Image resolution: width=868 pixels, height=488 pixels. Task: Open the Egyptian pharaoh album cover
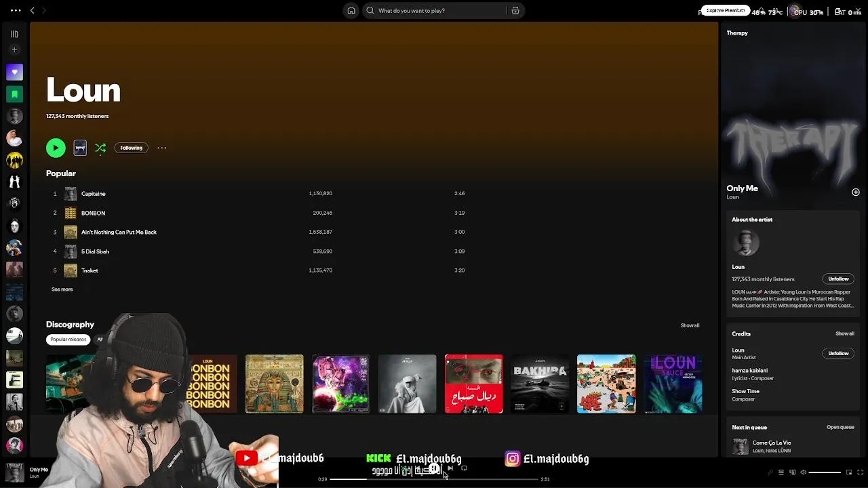pos(275,384)
